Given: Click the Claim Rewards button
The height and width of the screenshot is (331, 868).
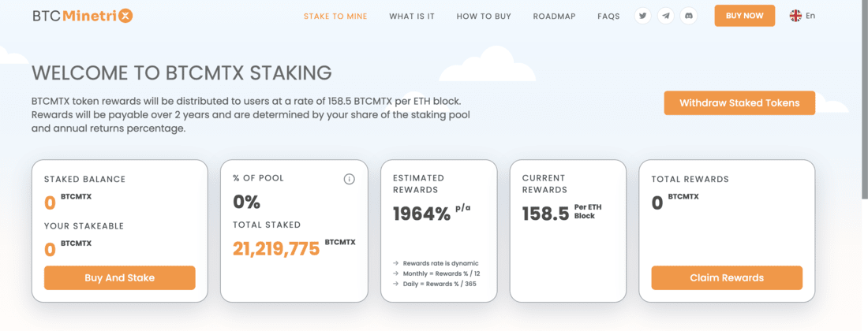Looking at the screenshot, I should [727, 278].
